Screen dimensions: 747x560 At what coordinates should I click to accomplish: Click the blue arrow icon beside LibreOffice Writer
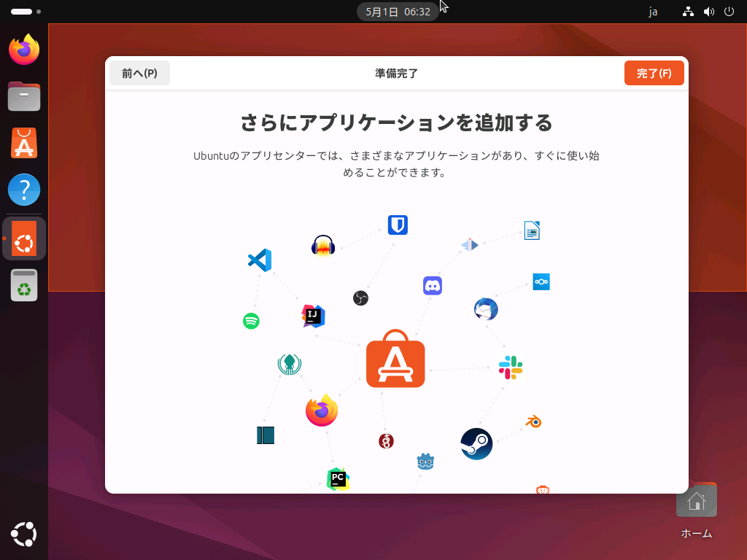coord(470,245)
